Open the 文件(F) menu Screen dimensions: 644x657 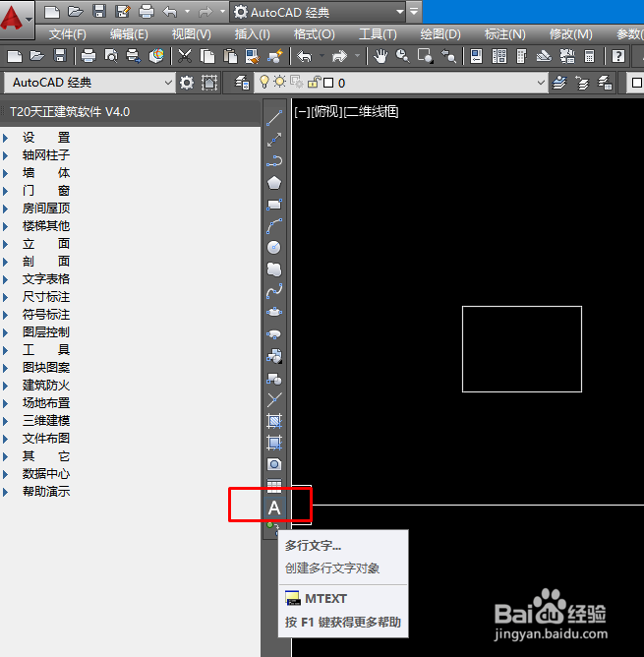pyautogui.click(x=68, y=34)
